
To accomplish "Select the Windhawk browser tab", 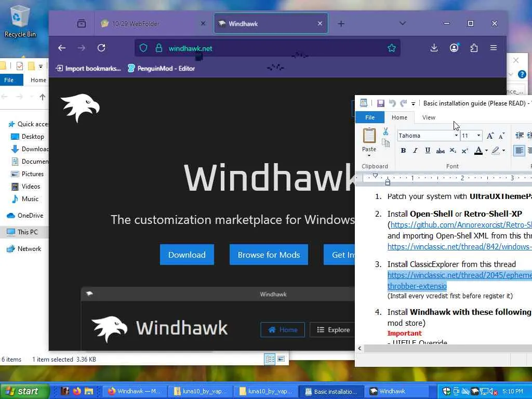I will (271, 23).
